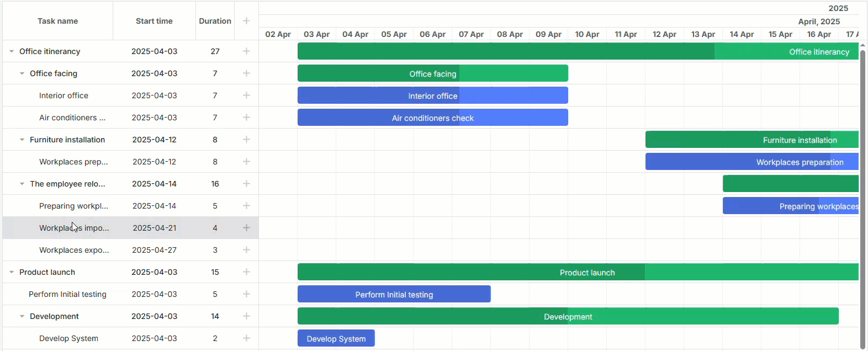
Task: Click the plus icon in Perform Initial testing row
Action: [x=246, y=294]
